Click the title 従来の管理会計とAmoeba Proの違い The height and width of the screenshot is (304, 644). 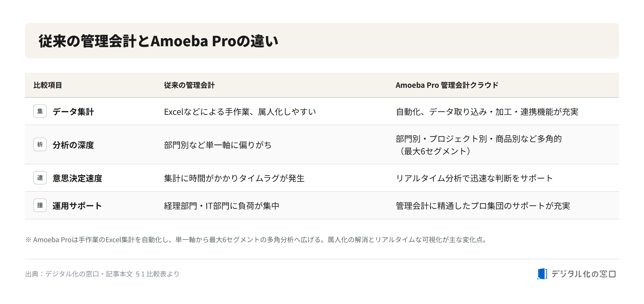158,41
